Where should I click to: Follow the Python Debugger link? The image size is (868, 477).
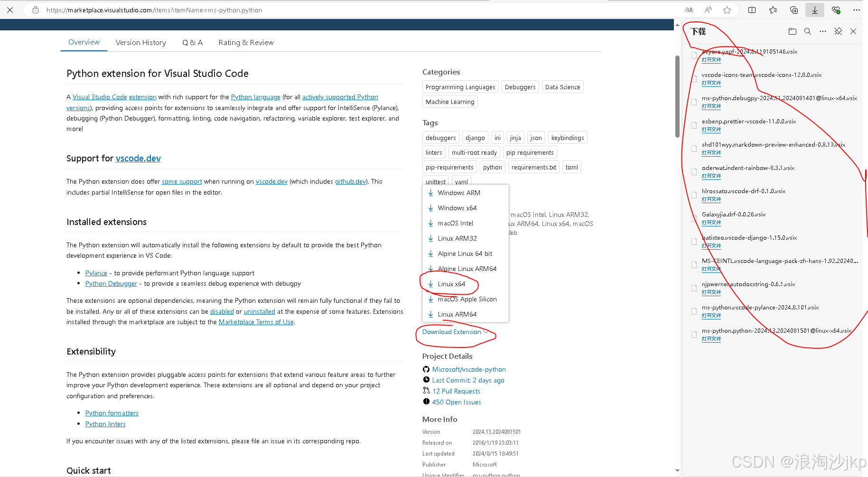click(111, 283)
